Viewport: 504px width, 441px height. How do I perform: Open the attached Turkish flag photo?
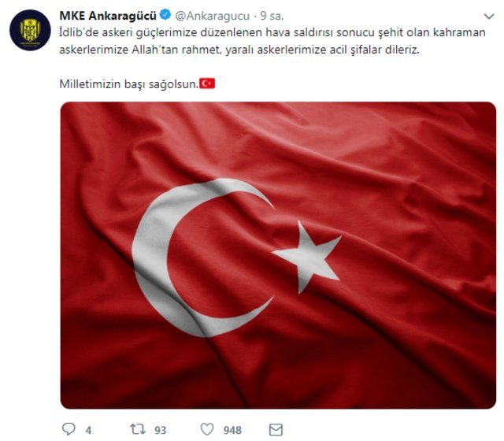coord(278,255)
